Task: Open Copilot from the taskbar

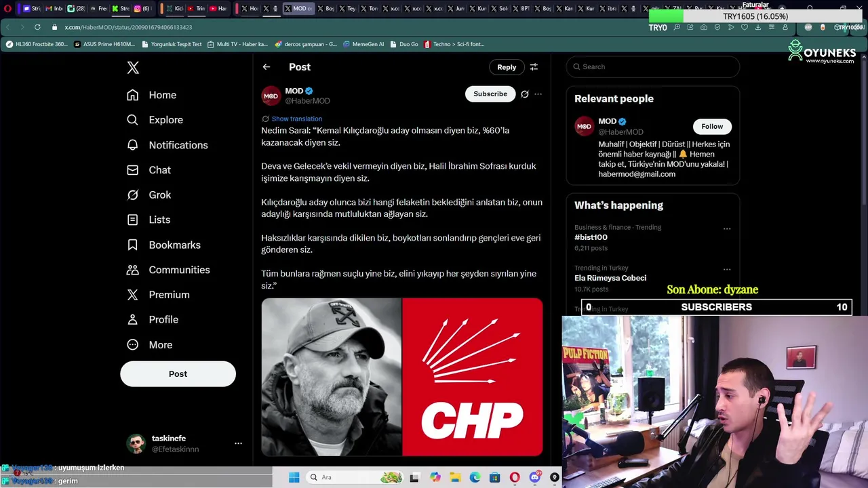Action: point(435,478)
